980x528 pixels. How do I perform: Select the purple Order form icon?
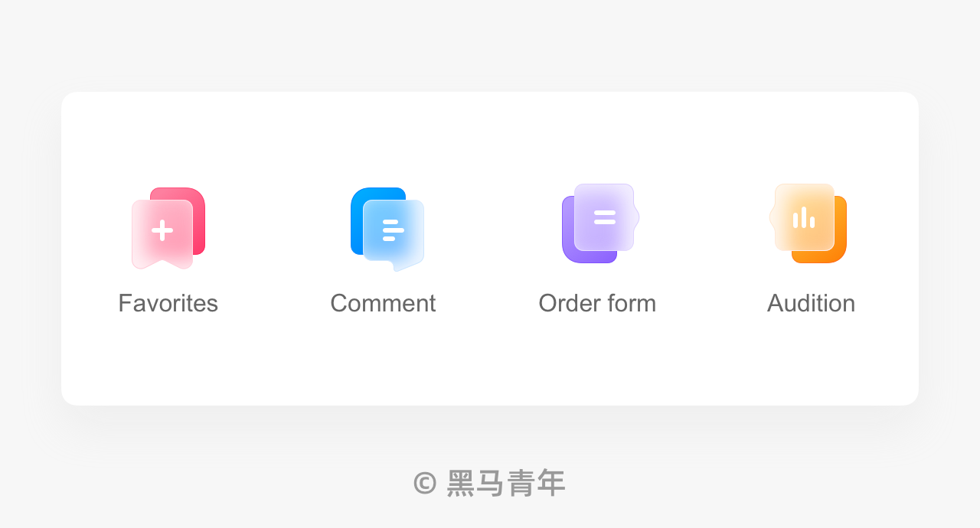[600, 223]
